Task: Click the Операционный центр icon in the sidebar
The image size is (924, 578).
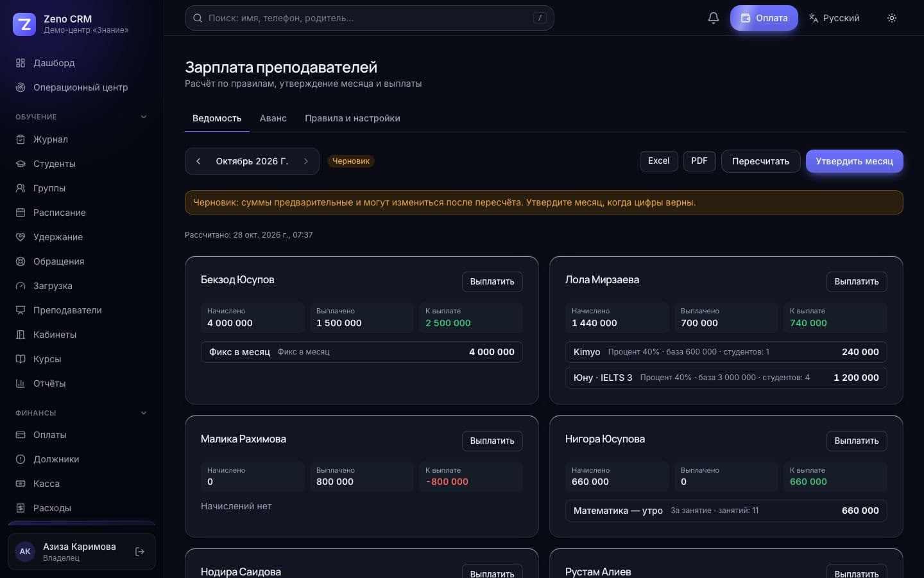Action: click(x=21, y=87)
